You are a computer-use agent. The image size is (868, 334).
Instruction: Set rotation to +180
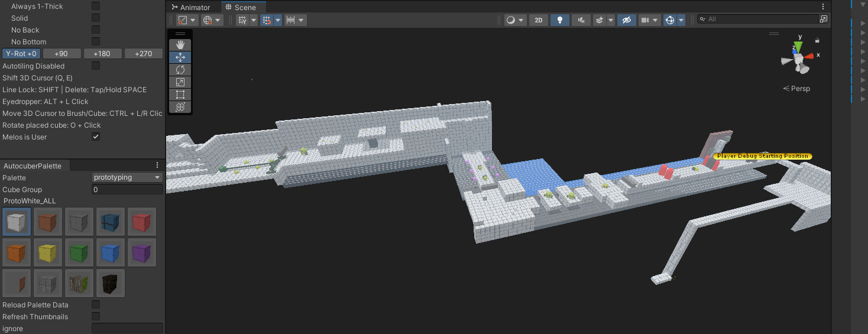pyautogui.click(x=102, y=53)
